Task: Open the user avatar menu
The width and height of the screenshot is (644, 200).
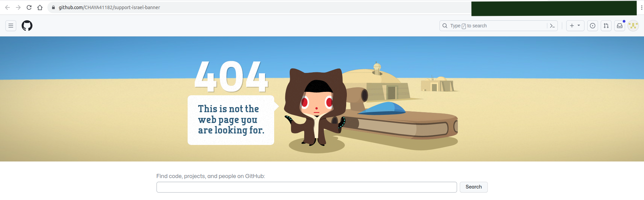Action: [633, 26]
